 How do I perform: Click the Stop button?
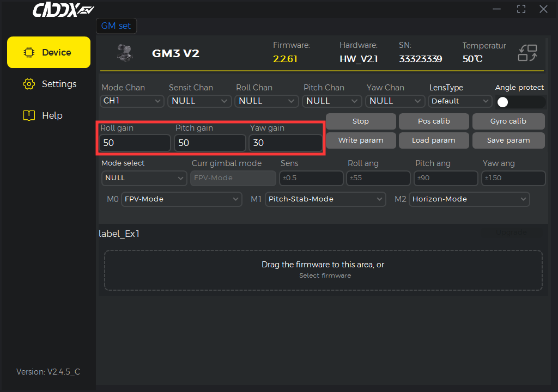[361, 121]
